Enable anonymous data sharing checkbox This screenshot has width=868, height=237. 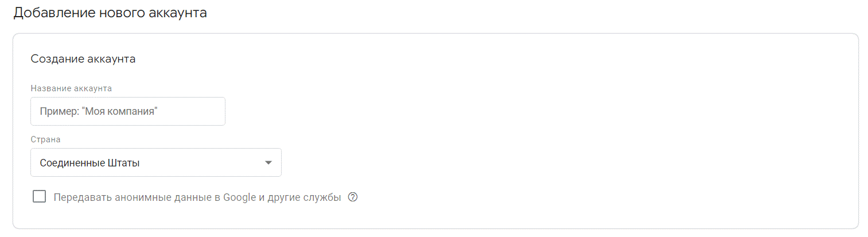click(x=40, y=197)
